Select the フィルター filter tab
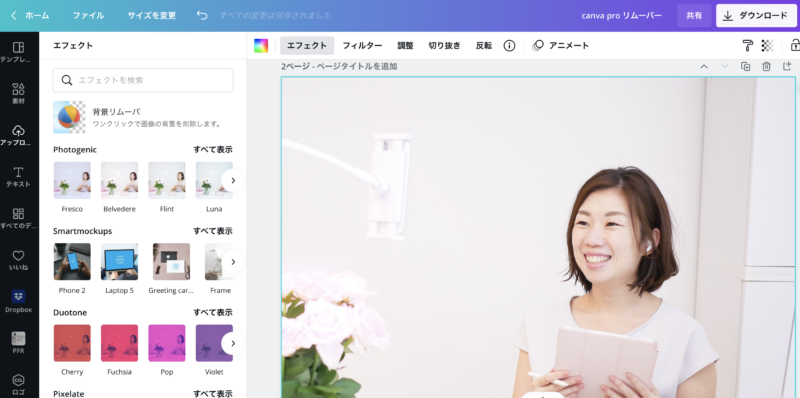 click(362, 45)
